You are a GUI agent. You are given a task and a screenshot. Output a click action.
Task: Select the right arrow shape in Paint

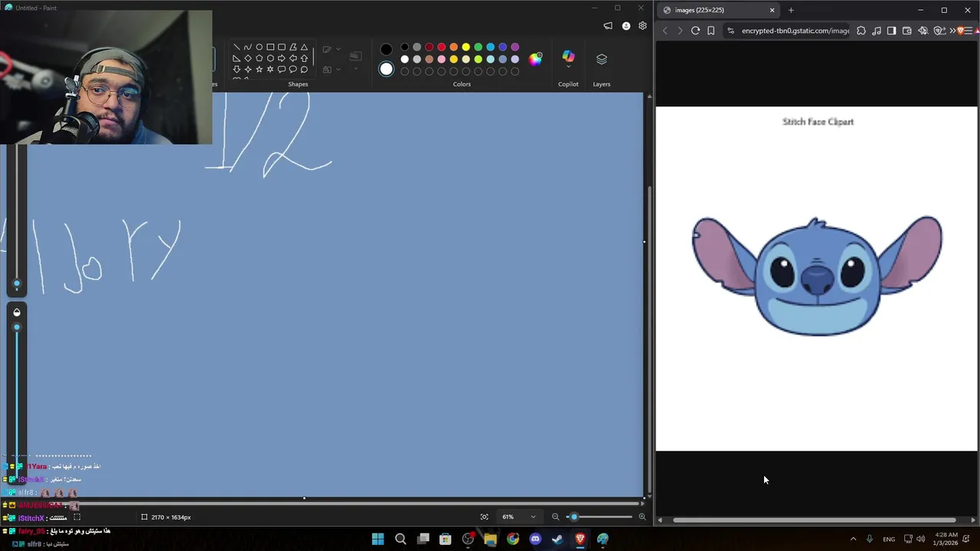(x=282, y=58)
